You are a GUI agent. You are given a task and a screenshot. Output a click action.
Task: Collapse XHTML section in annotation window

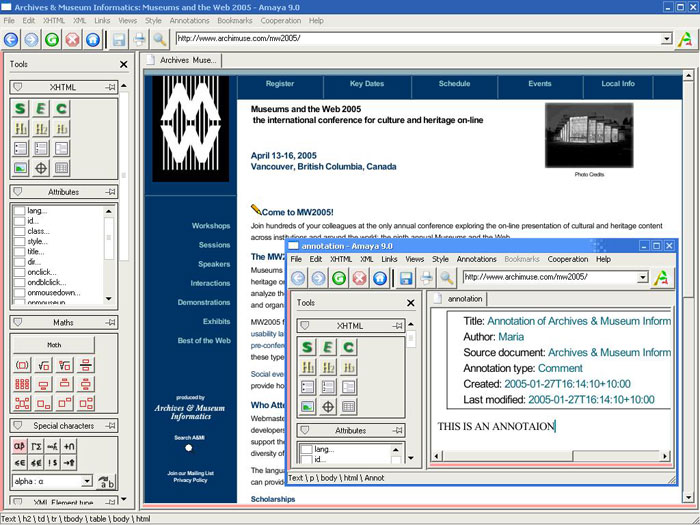coord(304,326)
